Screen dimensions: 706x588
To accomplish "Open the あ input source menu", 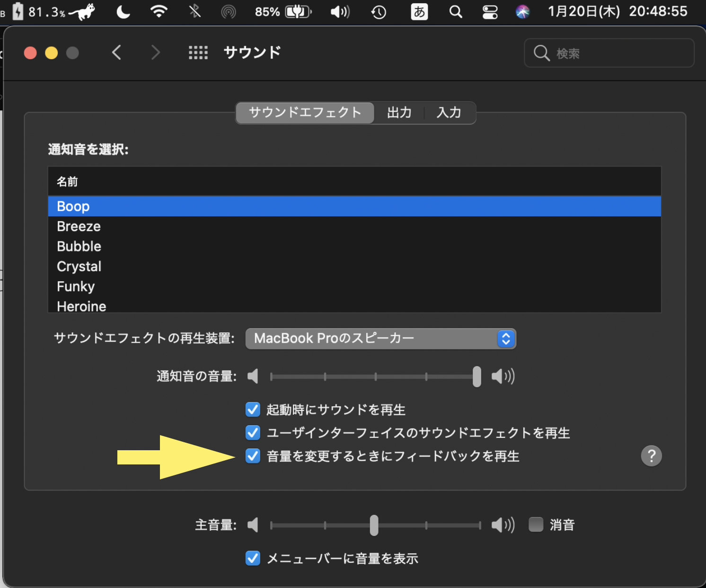I will (419, 12).
